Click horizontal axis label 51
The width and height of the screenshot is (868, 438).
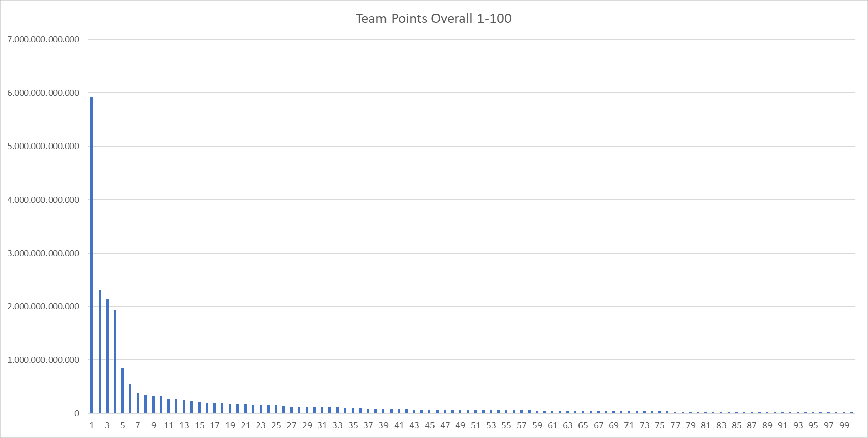[476, 425]
